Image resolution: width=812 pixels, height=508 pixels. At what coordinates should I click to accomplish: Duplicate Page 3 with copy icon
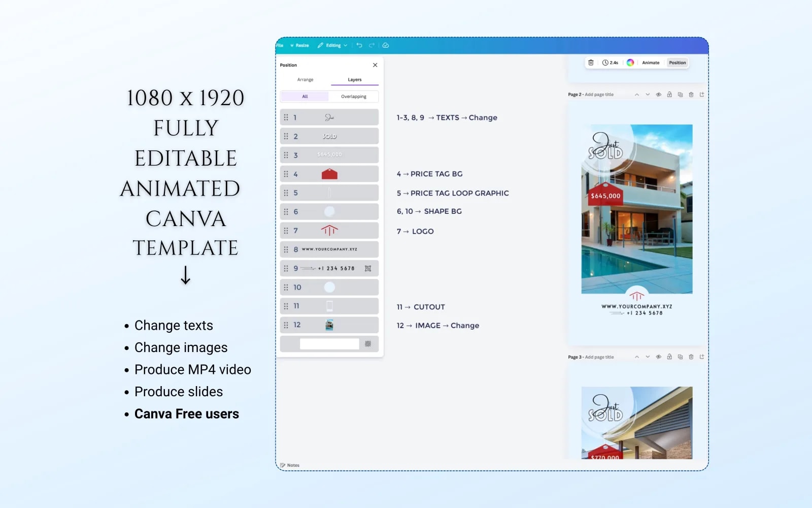pyautogui.click(x=680, y=357)
